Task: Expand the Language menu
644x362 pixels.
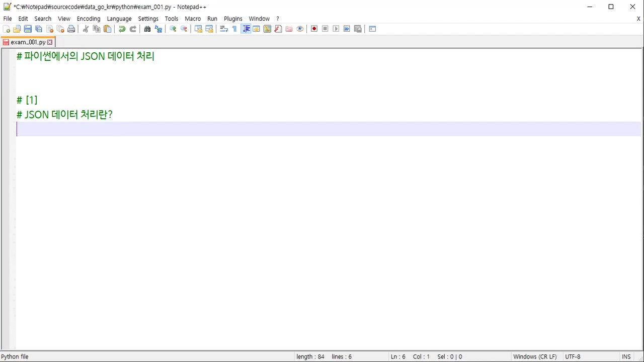Action: click(119, 19)
